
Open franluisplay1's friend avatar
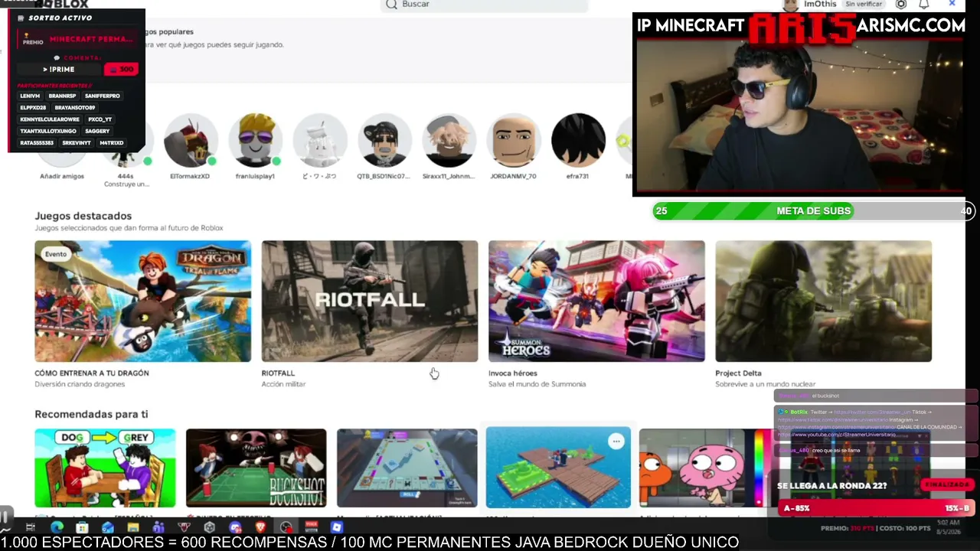[x=255, y=140]
